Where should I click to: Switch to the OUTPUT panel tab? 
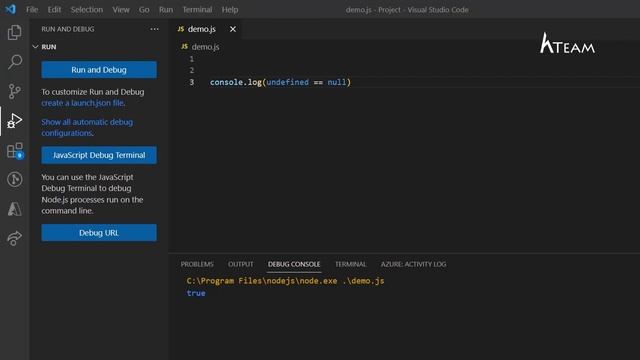coord(240,264)
